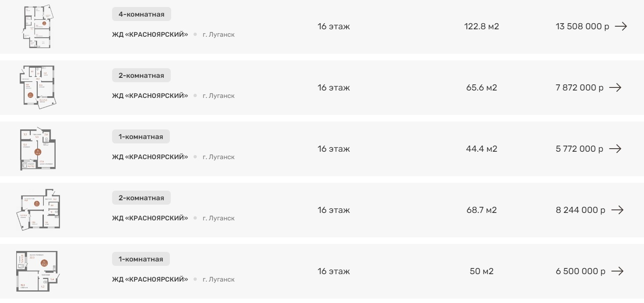Open floor plan of the 4-комнатная apartment
644x303 pixels.
(37, 27)
